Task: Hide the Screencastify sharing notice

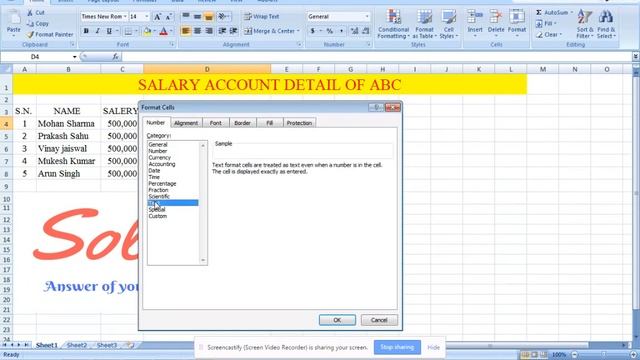Action: 433,347
